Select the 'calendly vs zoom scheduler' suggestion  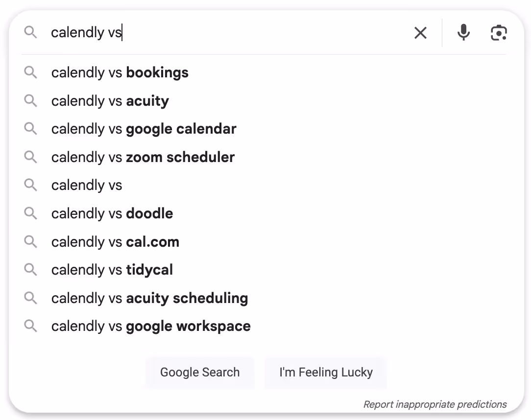click(143, 157)
